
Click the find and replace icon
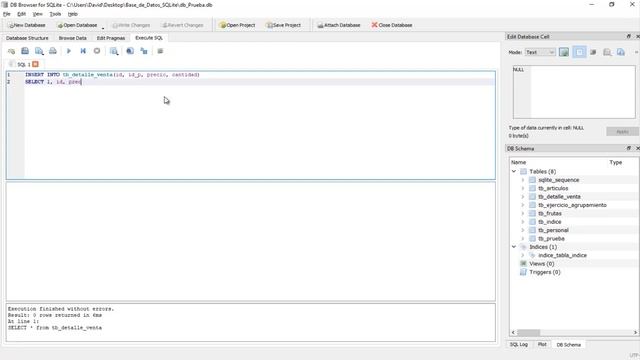144,51
